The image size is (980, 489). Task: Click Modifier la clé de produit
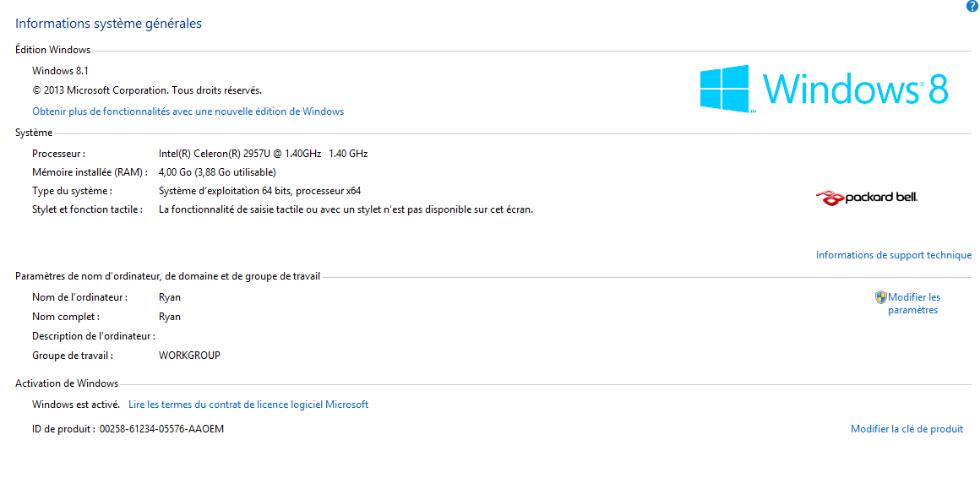(906, 429)
